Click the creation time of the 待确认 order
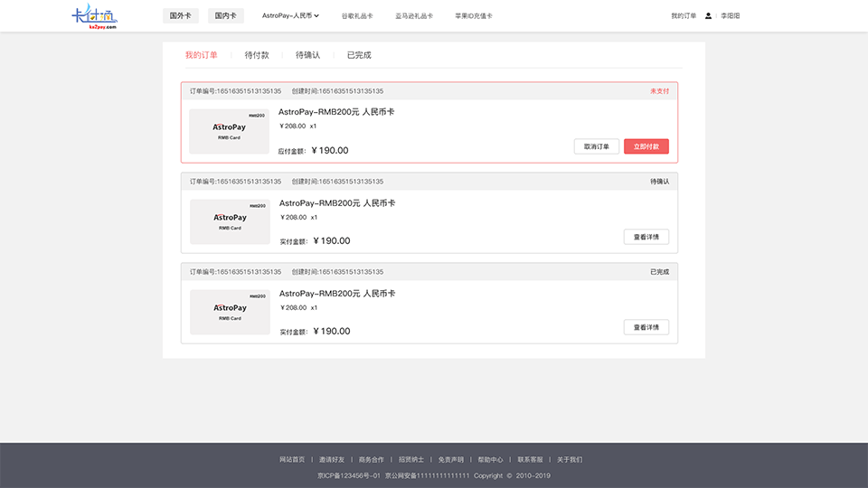The width and height of the screenshot is (868, 488). point(337,182)
